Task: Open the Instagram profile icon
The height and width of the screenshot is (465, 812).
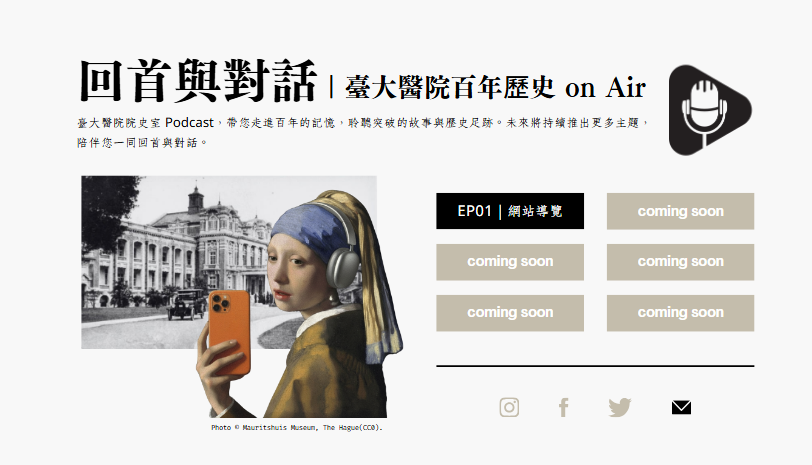Action: (x=509, y=408)
